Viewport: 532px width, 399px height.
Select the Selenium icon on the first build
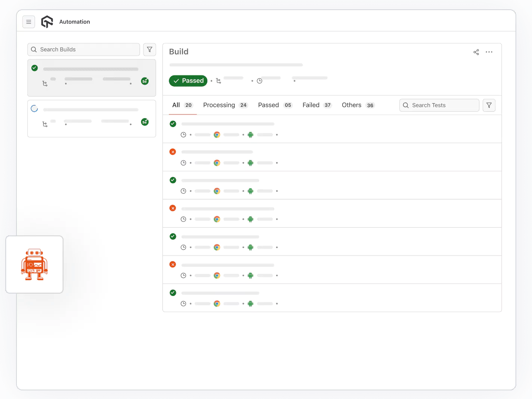(x=145, y=81)
